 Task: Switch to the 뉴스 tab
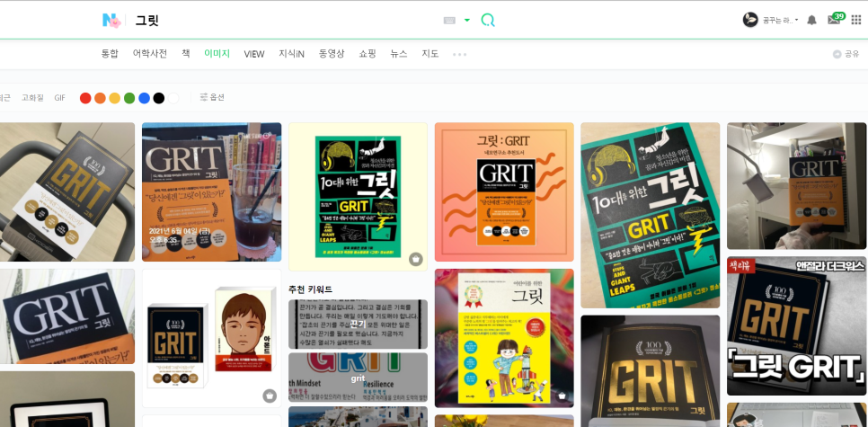click(x=399, y=54)
